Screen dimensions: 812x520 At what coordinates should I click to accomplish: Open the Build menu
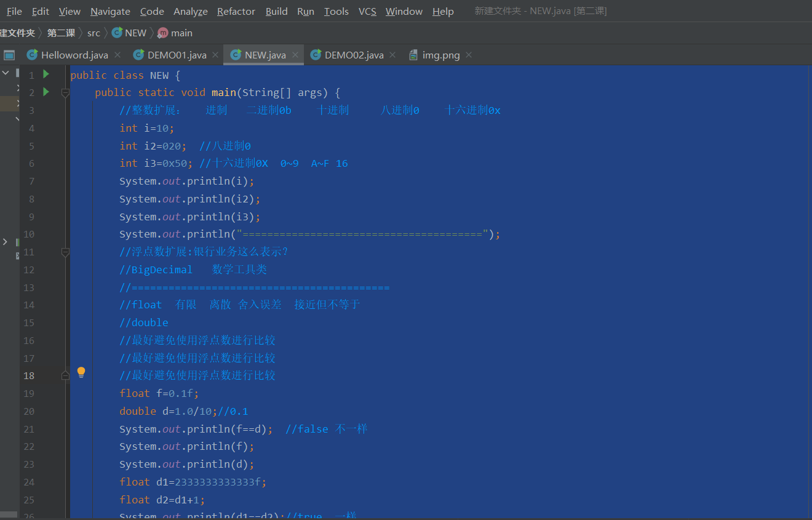tap(277, 11)
